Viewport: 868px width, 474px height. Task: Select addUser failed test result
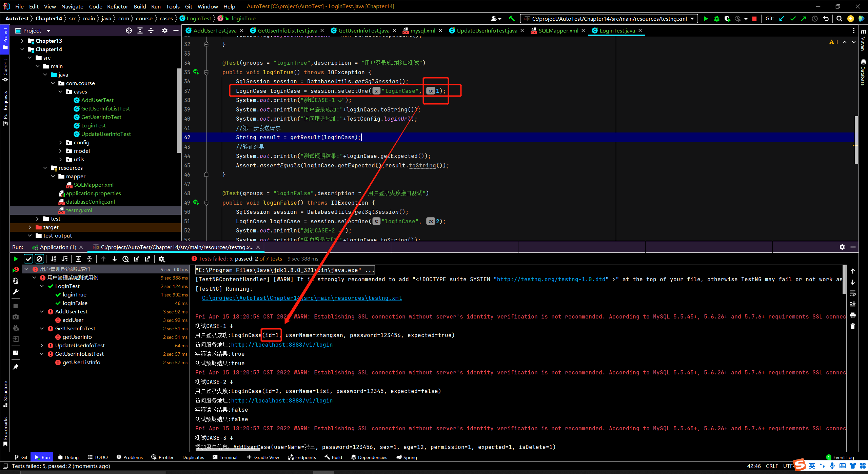coord(73,320)
